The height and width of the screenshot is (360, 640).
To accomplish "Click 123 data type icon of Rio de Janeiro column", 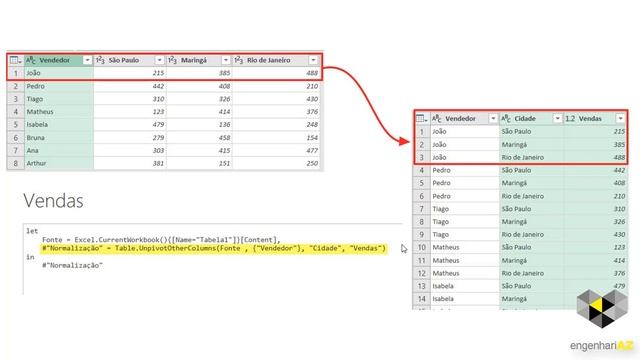I will coord(239,60).
